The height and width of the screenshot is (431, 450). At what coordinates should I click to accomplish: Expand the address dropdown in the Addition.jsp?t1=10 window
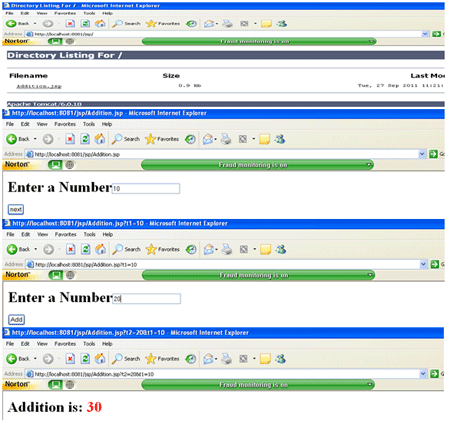pos(423,264)
